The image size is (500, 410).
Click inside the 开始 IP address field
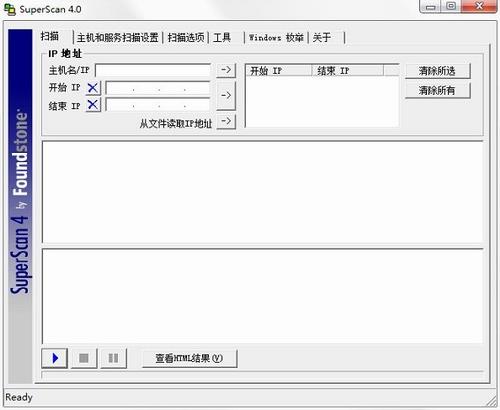click(158, 88)
